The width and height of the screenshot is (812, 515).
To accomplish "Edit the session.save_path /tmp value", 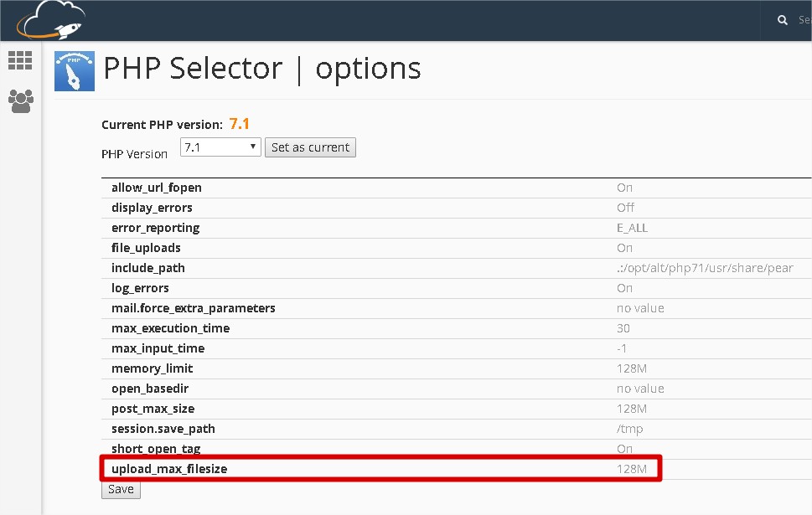I will point(628,429).
